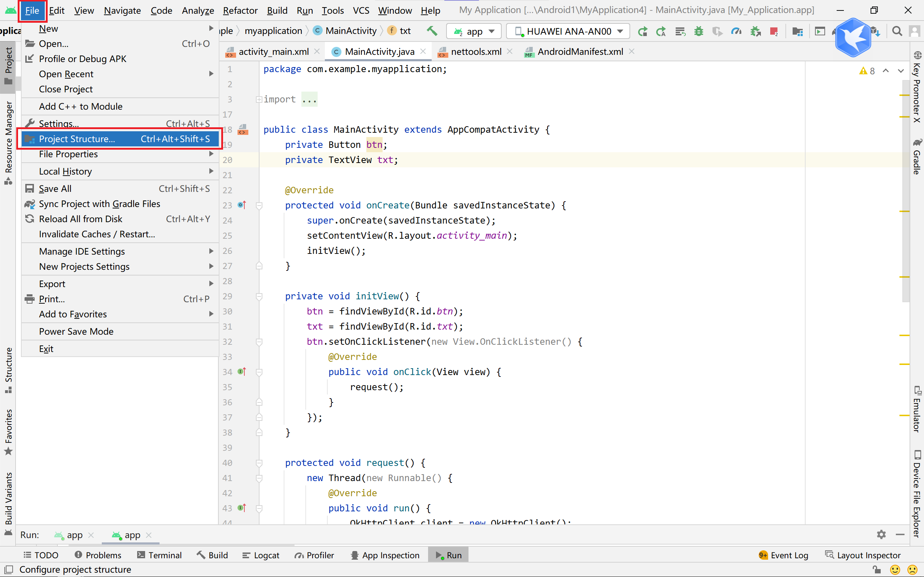The width and height of the screenshot is (924, 577).
Task: Switch to the Logcat tab
Action: click(266, 555)
